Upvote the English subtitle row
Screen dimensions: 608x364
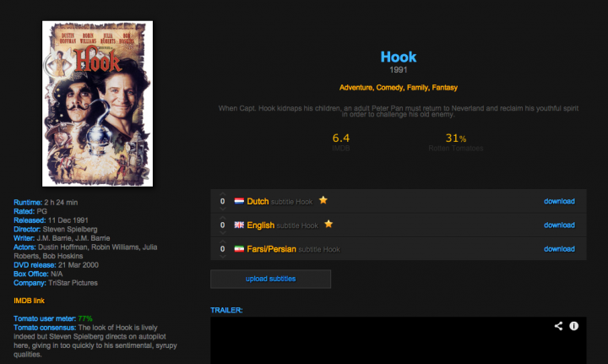223,218
